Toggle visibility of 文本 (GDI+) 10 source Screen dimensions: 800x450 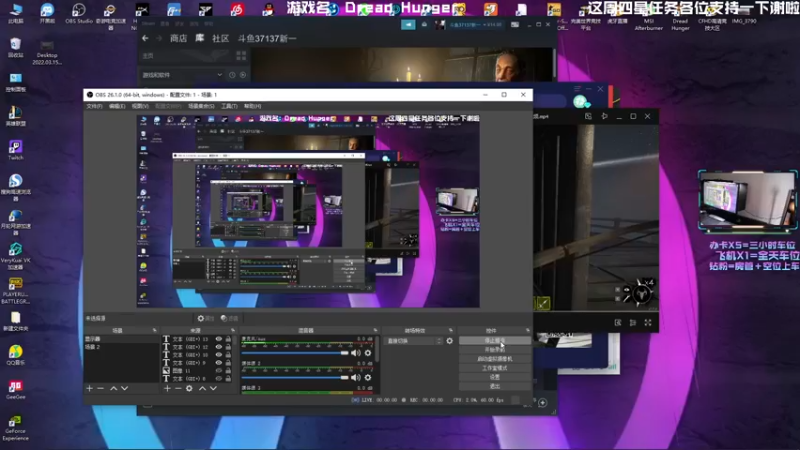pos(218,355)
